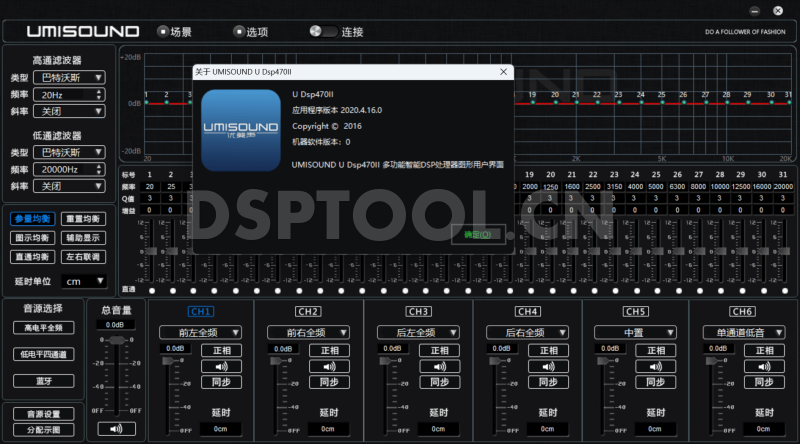
Task: Click the CH1 volume fader handle
Action: 168,361
